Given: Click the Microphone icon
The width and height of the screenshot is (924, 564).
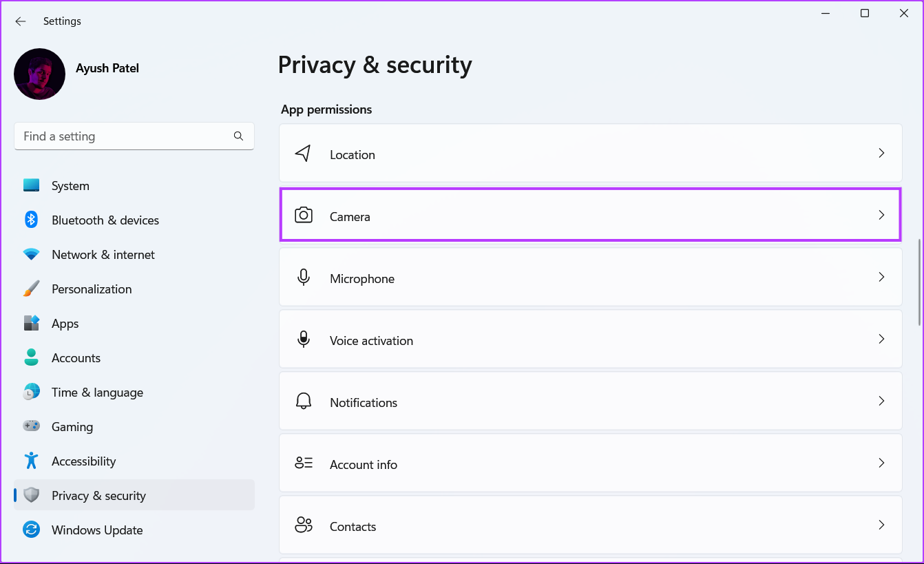Looking at the screenshot, I should [x=304, y=277].
